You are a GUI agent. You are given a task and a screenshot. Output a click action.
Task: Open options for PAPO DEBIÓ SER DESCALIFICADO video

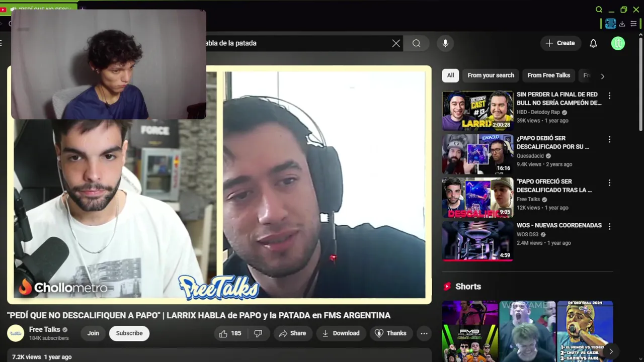(609, 139)
